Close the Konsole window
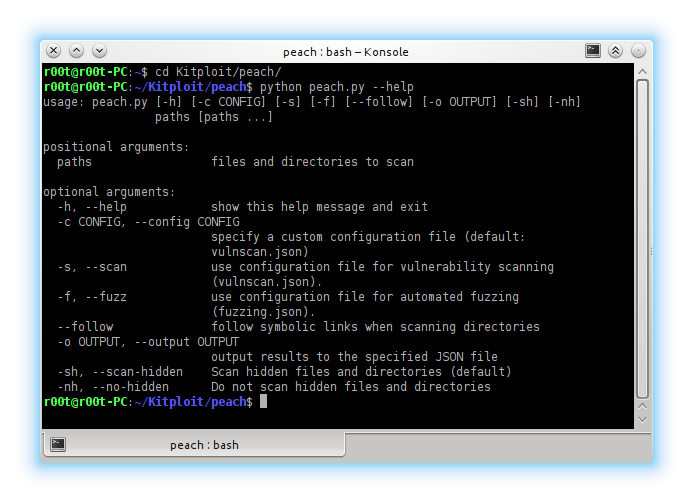693x503 pixels. pos(53,51)
